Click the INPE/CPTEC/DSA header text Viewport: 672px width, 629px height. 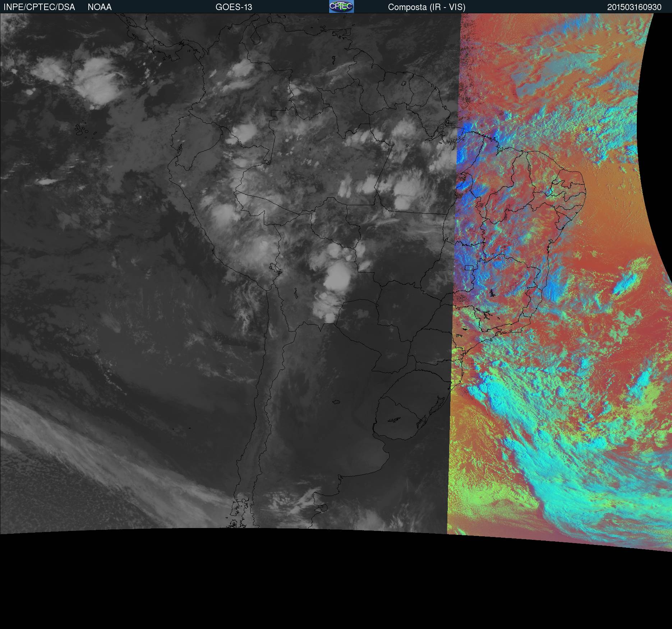coord(39,7)
